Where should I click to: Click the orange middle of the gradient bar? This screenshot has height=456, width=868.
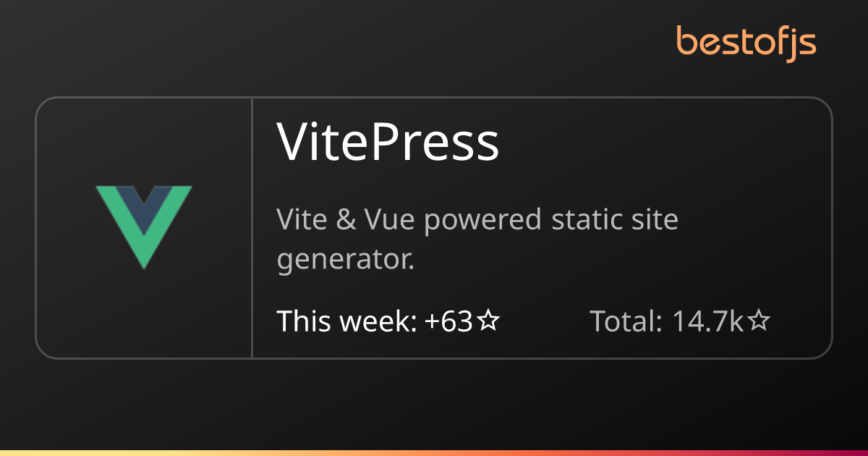(x=434, y=453)
